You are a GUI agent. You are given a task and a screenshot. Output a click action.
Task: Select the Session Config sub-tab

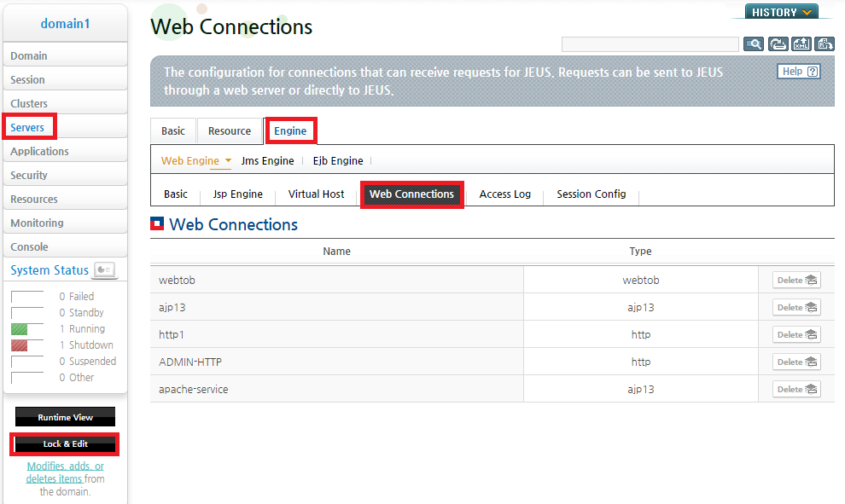click(591, 194)
